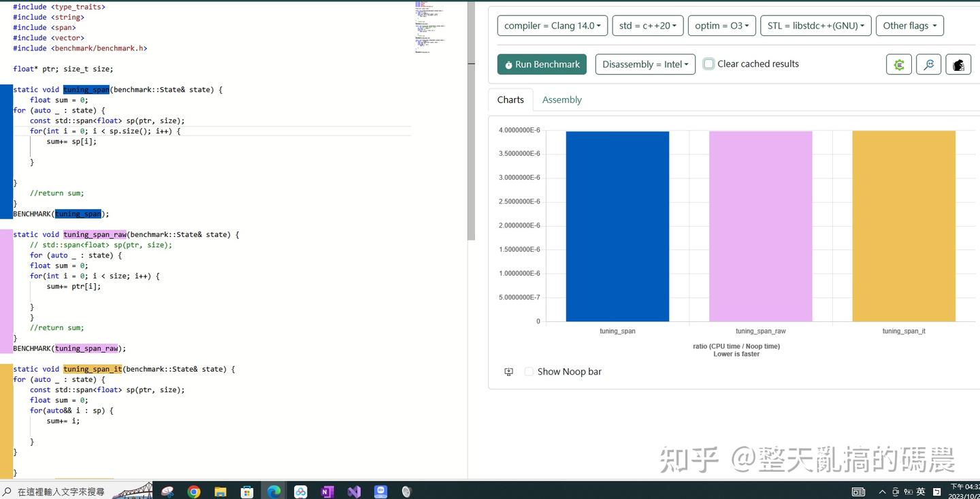Open the STL = libstdc++(GNU) dropdown
Viewport: 980px width, 499px height.
coord(815,26)
